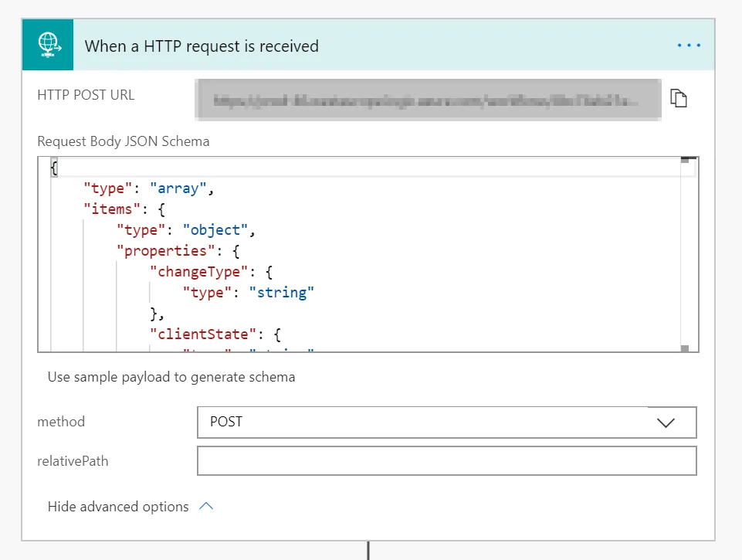Click inside the relativePath input field
Image resolution: width=742 pixels, height=560 pixels.
(x=446, y=460)
